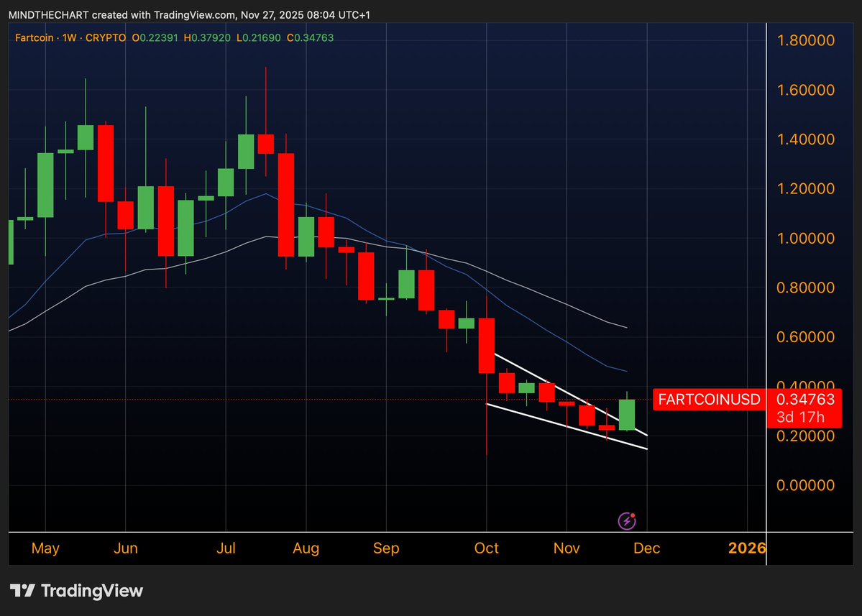Image resolution: width=862 pixels, height=616 pixels.
Task: Select the long-wick red candle at Oct
Action: [487, 346]
